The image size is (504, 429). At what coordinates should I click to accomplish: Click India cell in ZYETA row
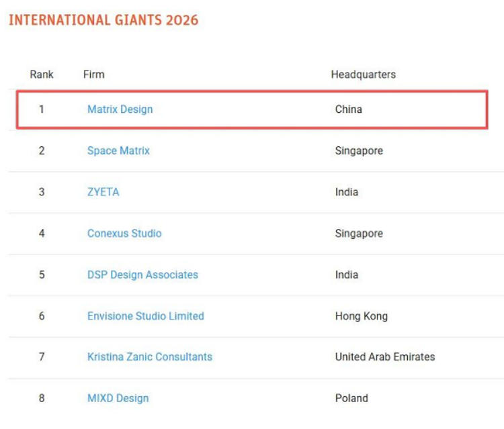point(347,192)
